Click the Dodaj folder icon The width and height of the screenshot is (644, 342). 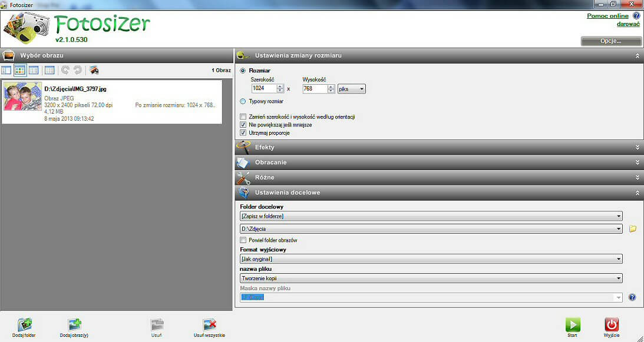[x=24, y=325]
